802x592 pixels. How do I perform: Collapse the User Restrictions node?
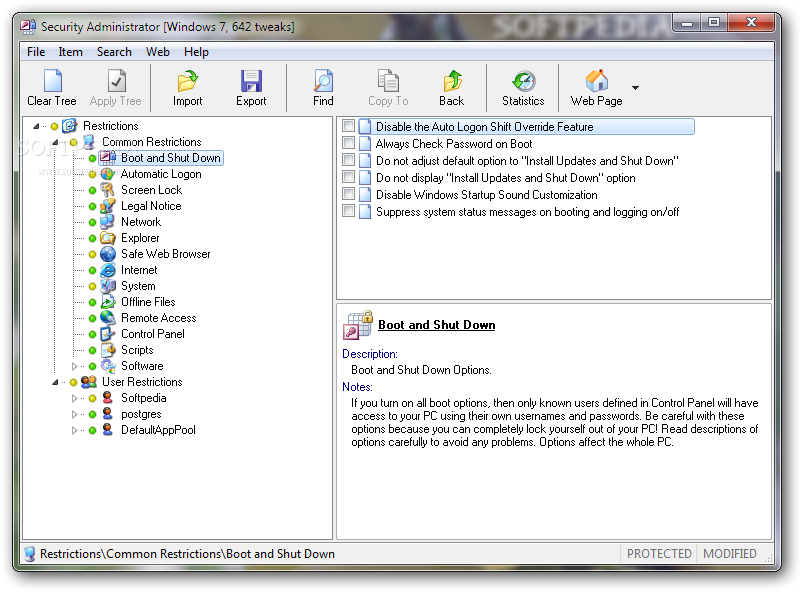pyautogui.click(x=55, y=382)
